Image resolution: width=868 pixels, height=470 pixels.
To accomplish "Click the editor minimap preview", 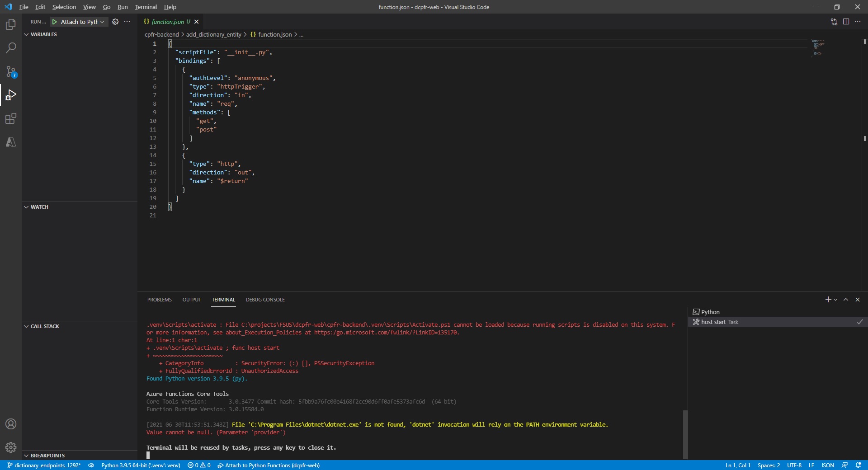I will [818, 47].
